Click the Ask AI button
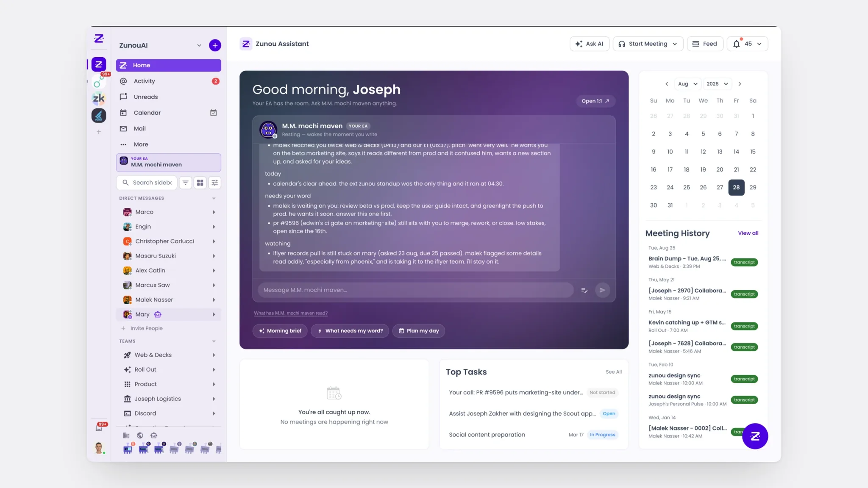 tap(590, 44)
